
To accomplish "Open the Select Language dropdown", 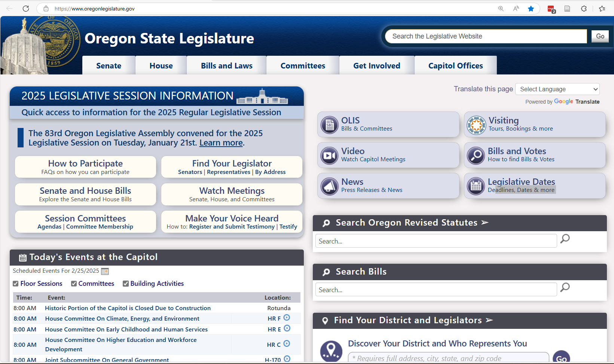I will point(557,89).
